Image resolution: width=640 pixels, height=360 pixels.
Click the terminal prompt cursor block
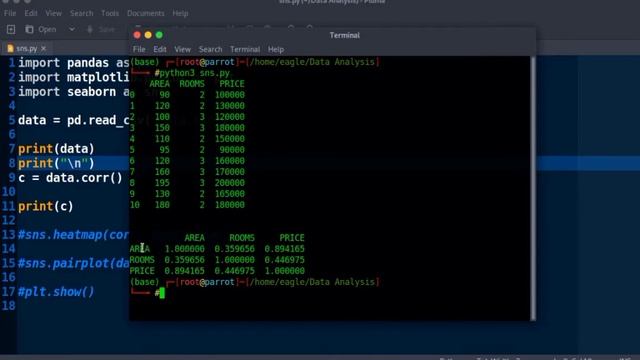click(162, 293)
